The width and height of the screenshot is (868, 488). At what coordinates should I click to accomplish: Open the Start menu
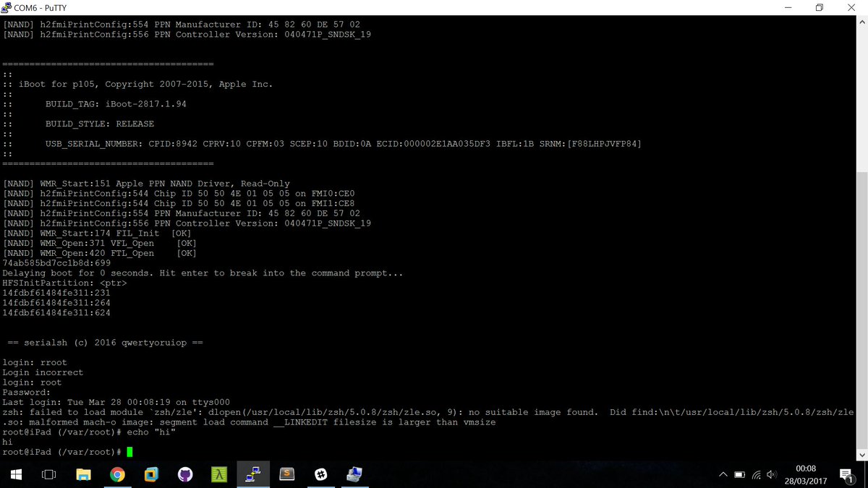pos(14,475)
